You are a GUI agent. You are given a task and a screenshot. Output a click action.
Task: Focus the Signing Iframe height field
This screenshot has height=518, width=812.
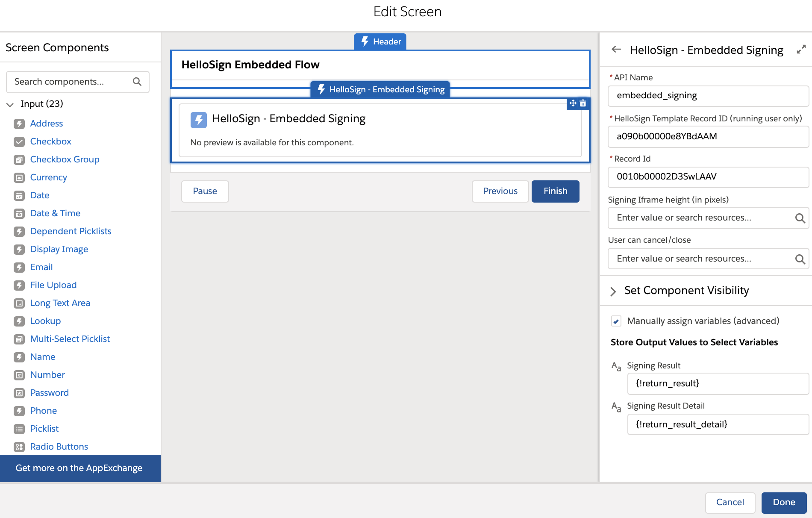[x=709, y=218]
